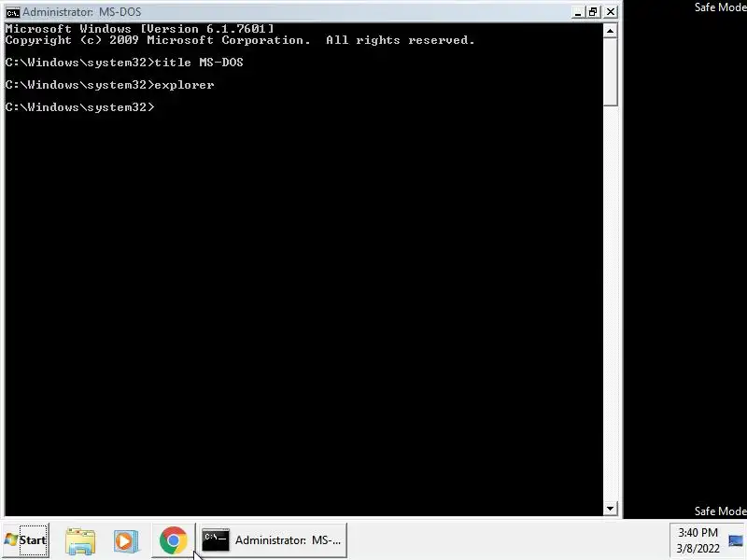This screenshot has width=747, height=560.
Task: Launch Google Chrome from the taskbar
Action: click(174, 540)
